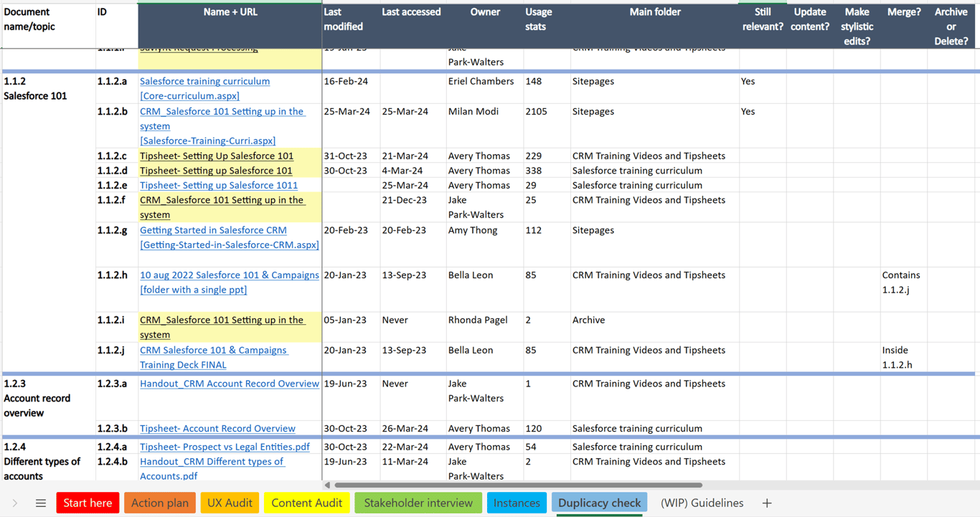Click the Merge? column header
This screenshot has height=517, width=980.
tap(904, 26)
